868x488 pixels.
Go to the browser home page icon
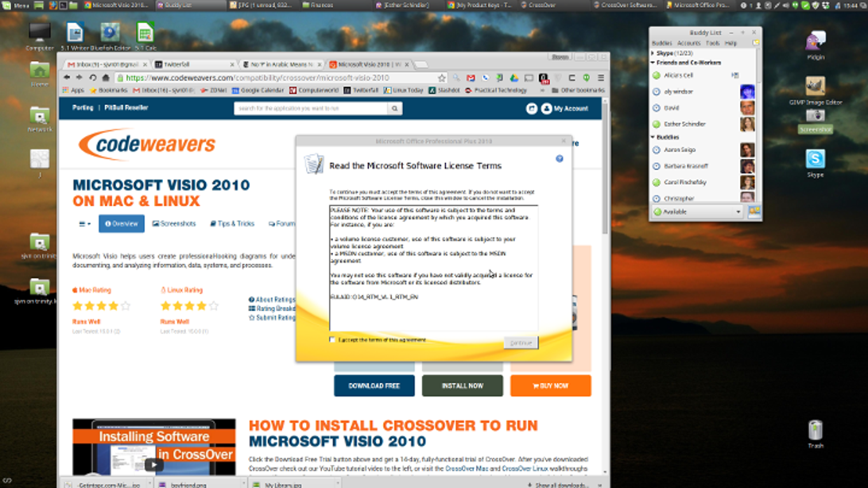pyautogui.click(x=106, y=78)
